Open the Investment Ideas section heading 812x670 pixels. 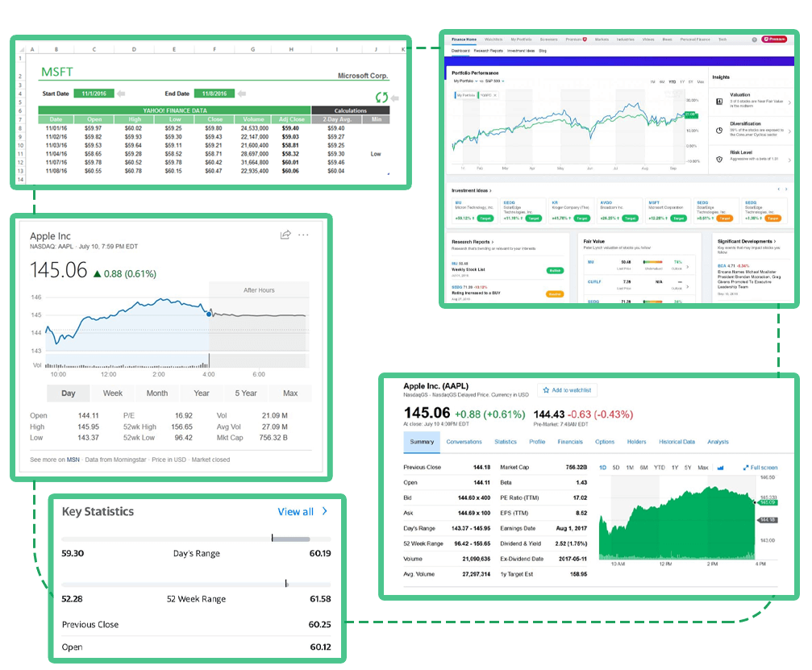[471, 190]
